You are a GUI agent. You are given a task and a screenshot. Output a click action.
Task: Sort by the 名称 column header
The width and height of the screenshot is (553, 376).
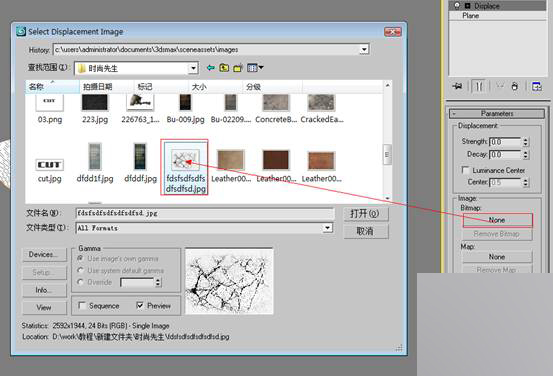52,86
